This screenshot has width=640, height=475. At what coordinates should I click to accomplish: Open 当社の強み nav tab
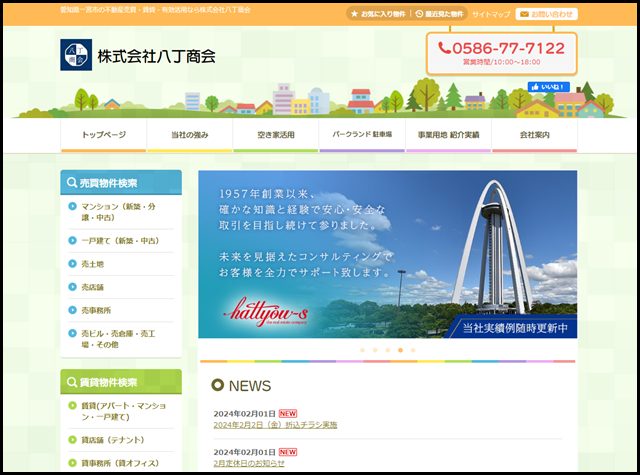[190, 135]
